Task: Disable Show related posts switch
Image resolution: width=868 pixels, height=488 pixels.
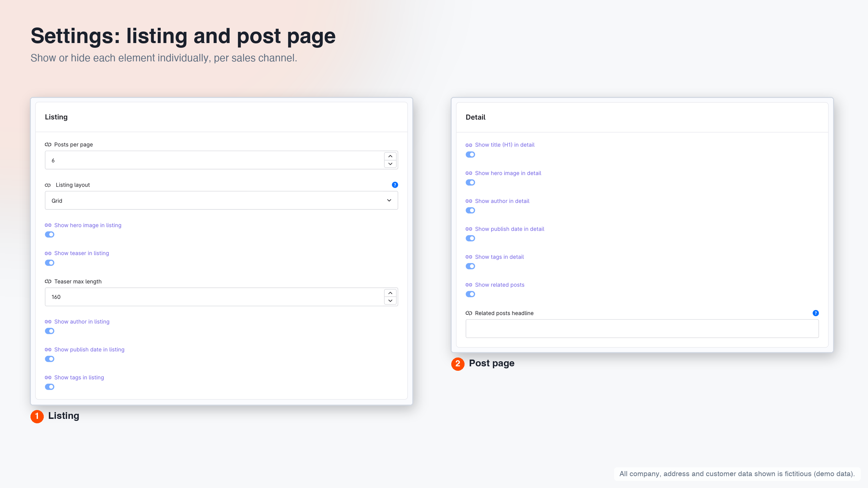Action: tap(470, 294)
